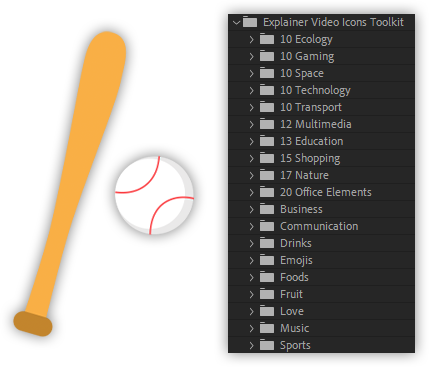Click the Love folder icon
The width and height of the screenshot is (429, 367).
click(267, 311)
